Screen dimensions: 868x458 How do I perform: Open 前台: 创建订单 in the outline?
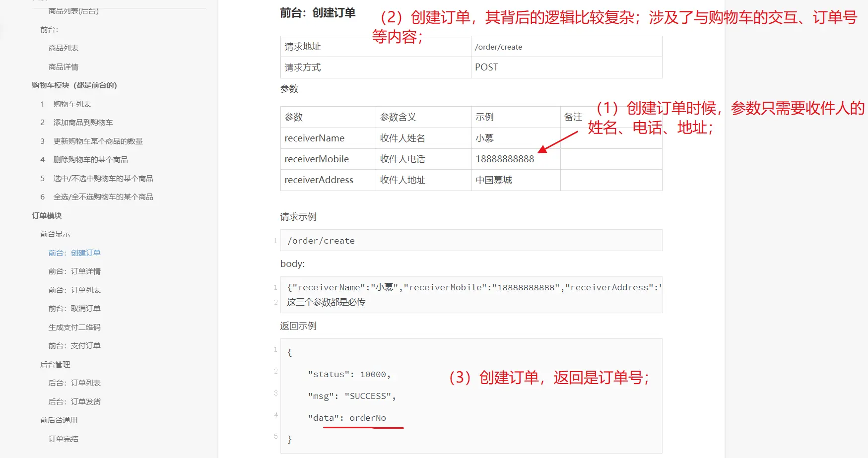click(x=74, y=253)
